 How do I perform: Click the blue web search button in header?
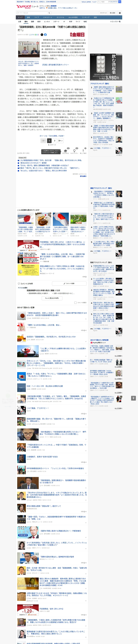pos(120,2)
